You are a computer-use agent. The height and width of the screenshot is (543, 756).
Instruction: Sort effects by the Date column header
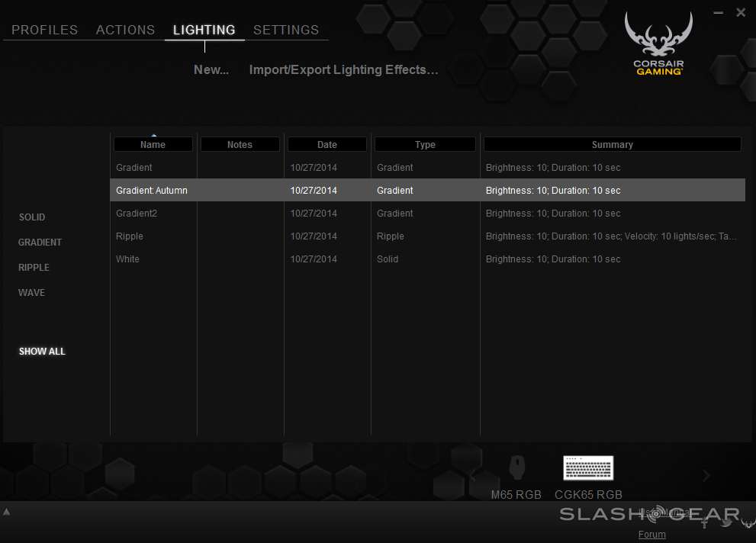click(x=327, y=144)
